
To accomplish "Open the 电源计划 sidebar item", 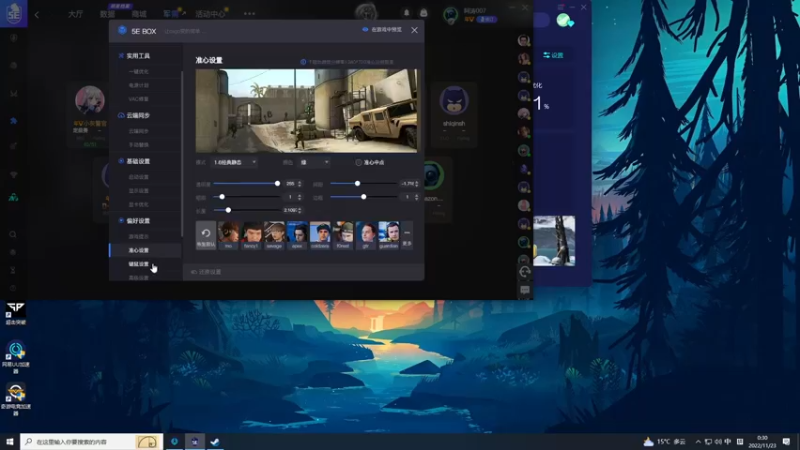I will [x=138, y=85].
